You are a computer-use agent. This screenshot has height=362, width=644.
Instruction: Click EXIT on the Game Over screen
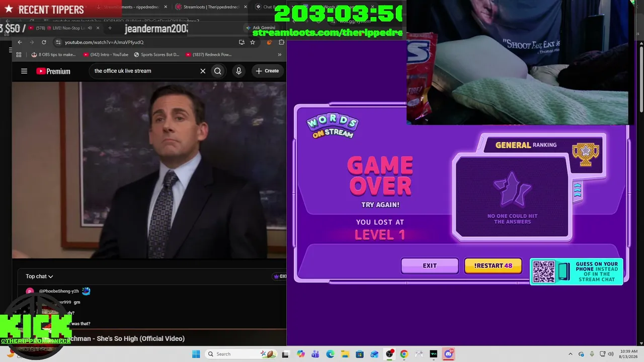(430, 265)
